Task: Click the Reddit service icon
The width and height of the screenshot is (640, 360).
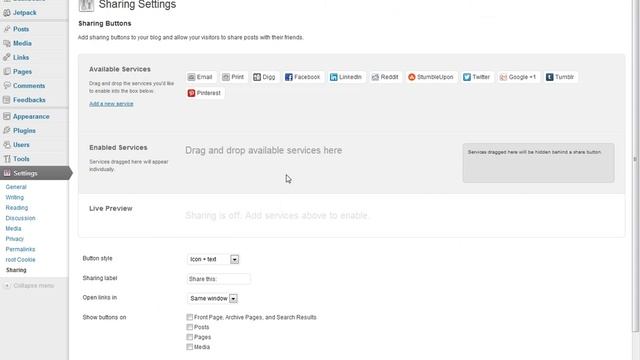Action: 375,77
